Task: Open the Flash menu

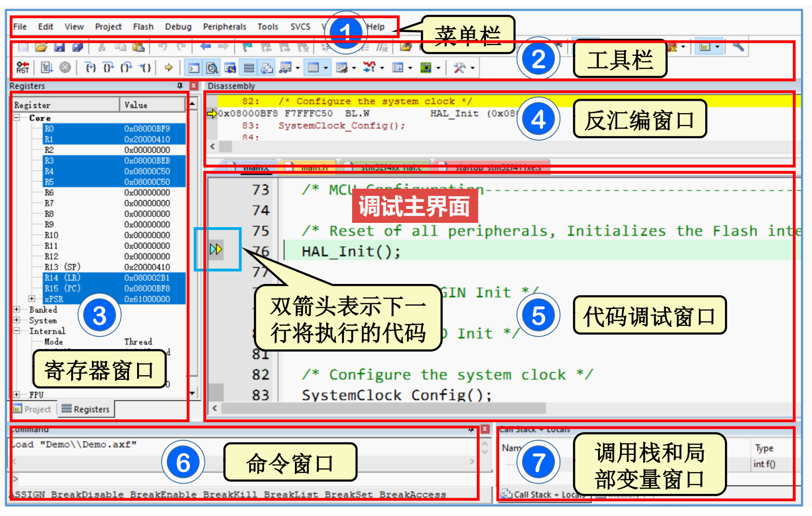Action: (x=143, y=26)
